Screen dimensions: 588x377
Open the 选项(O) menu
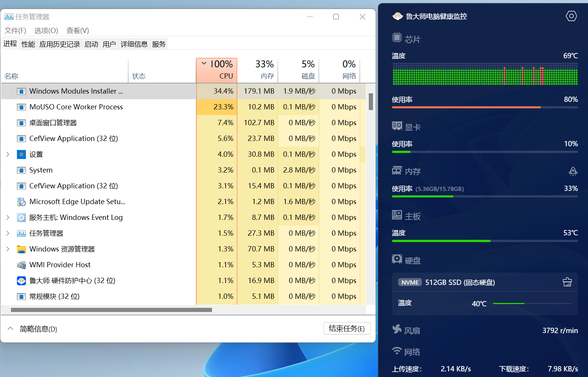click(46, 30)
